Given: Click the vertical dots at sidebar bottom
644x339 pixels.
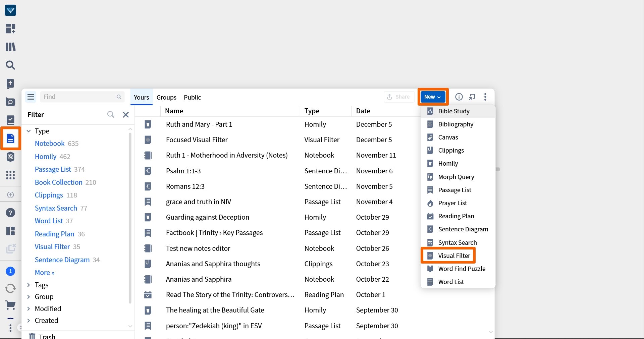Looking at the screenshot, I should click(x=10, y=328).
